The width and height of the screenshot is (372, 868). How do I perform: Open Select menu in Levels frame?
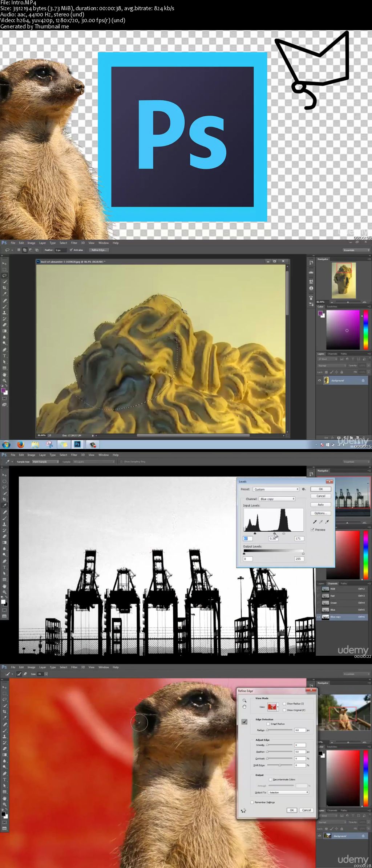pyautogui.click(x=63, y=455)
